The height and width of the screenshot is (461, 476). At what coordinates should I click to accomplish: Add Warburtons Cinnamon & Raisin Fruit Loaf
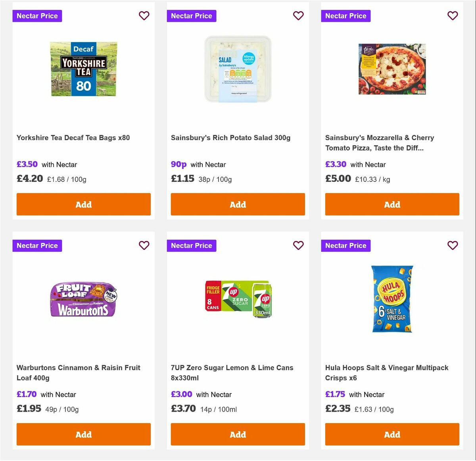pos(83,434)
